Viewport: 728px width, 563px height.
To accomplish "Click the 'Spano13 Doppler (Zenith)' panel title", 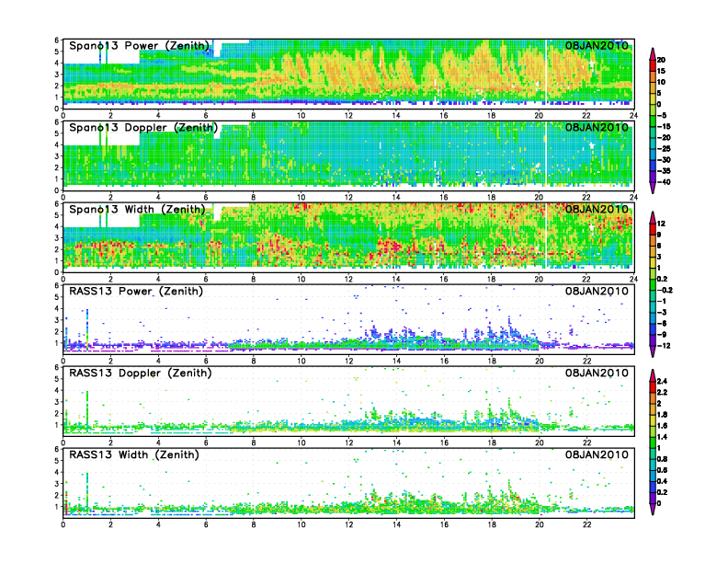I will tap(143, 128).
